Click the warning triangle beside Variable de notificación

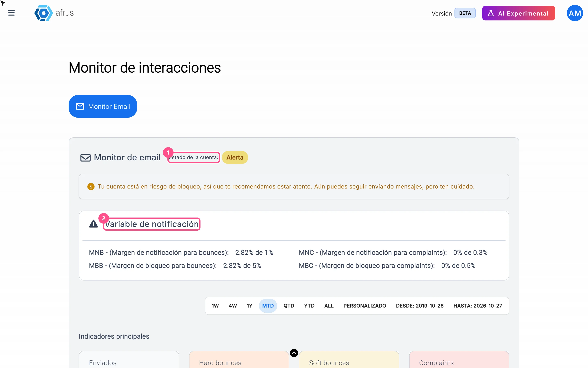point(93,224)
